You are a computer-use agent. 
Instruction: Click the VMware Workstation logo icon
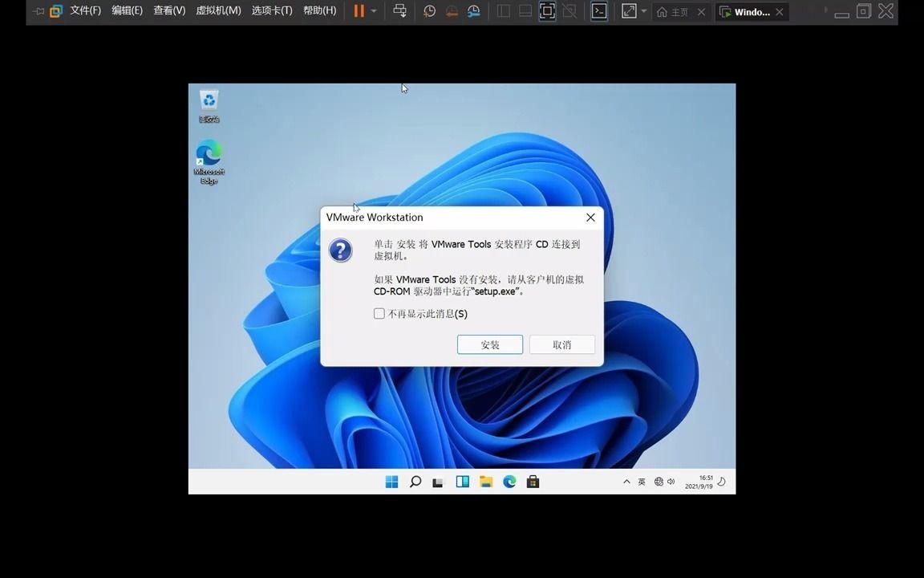coord(56,11)
